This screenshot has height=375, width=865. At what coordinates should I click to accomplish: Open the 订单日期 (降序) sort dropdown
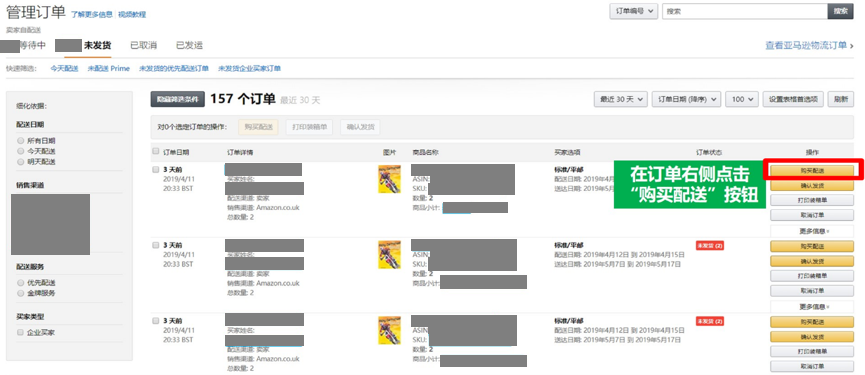686,99
